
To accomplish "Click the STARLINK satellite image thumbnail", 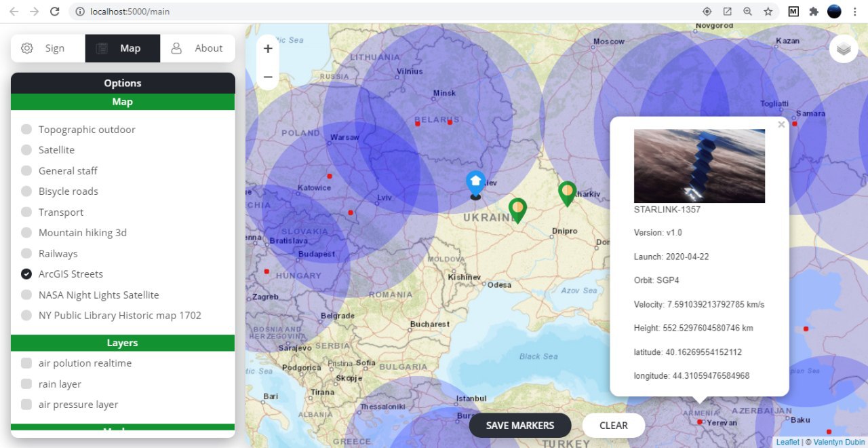I will coord(699,166).
